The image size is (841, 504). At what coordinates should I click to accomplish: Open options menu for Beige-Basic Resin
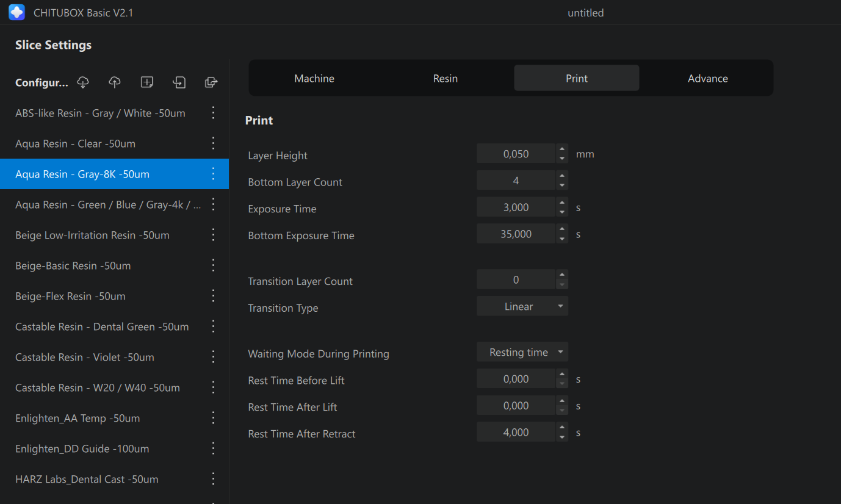pyautogui.click(x=213, y=265)
